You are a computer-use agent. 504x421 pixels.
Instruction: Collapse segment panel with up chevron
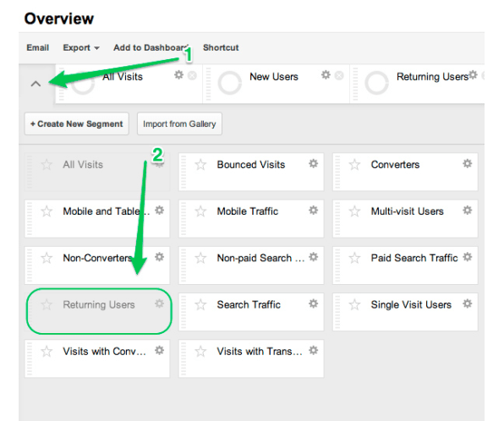coord(36,84)
